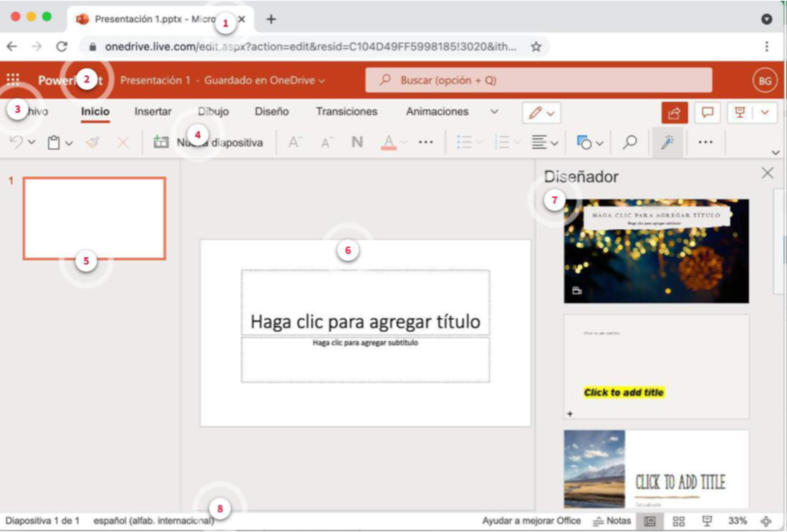Select the format painter brush icon
Viewport: 787px width, 532px height.
click(x=92, y=142)
